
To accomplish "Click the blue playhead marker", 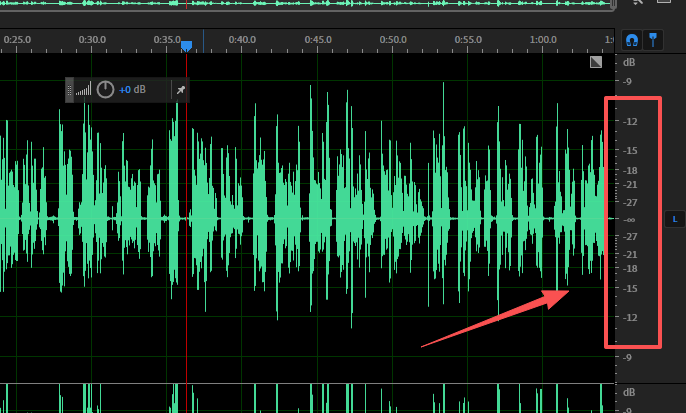I will pyautogui.click(x=186, y=46).
